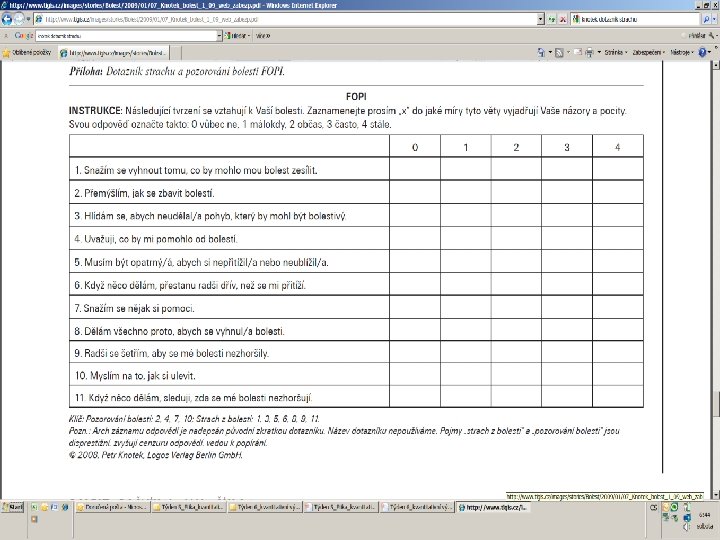Focus the Google toolbar search field
This screenshot has height=540, width=720.
coord(126,35)
